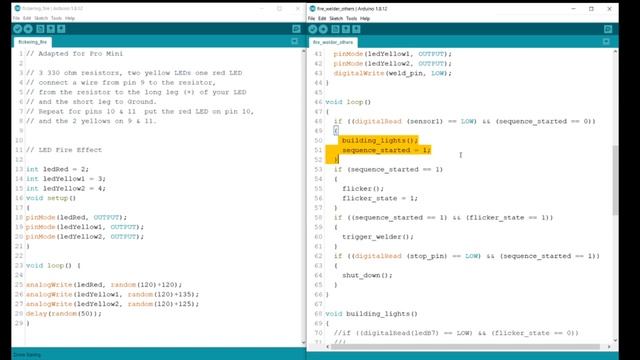This screenshot has height=360, width=640.
Task: Click 'int ledRed = 2;' line
Action: pyautogui.click(x=57, y=169)
